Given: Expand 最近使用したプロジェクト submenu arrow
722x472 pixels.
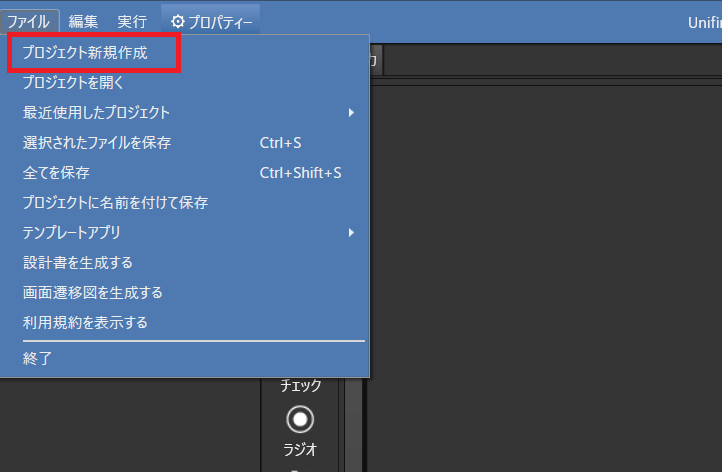Looking at the screenshot, I should pyautogui.click(x=351, y=113).
